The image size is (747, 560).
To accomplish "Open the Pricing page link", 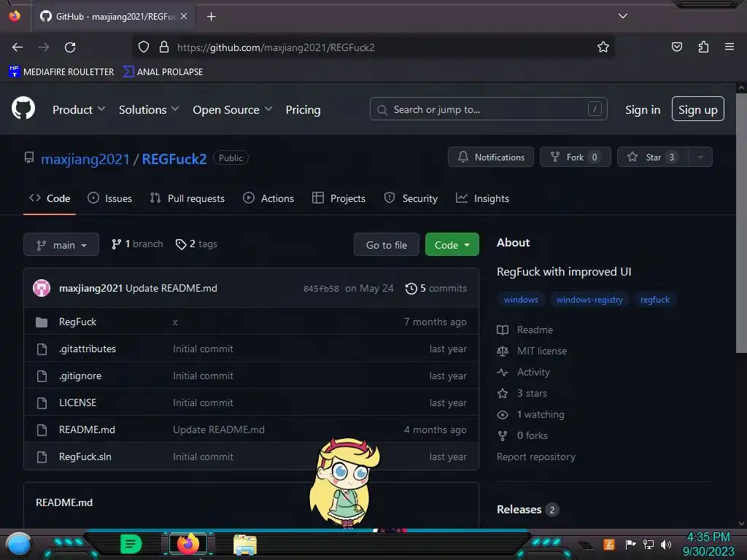I will 303,109.
